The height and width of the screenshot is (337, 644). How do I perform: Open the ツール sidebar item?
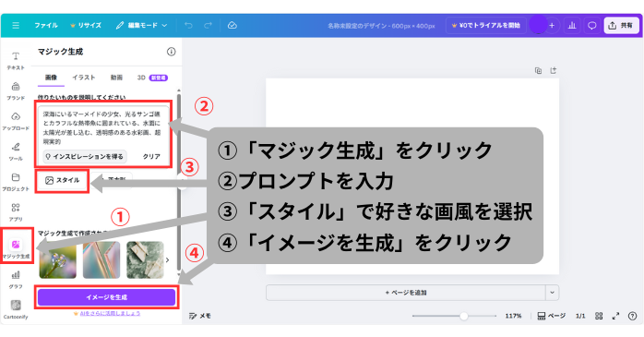coord(16,151)
